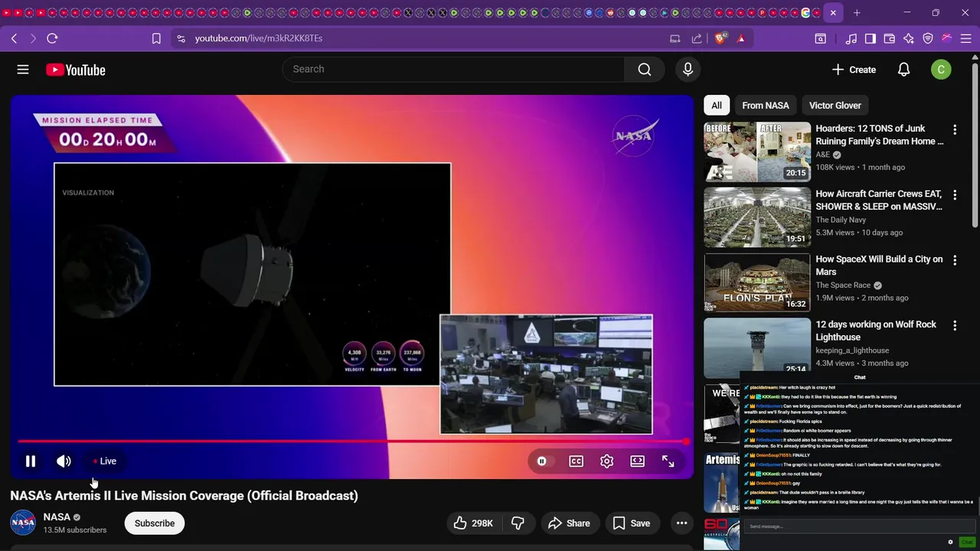Start voice search with microphone icon
Image resolution: width=980 pixels, height=551 pixels.
(688, 70)
